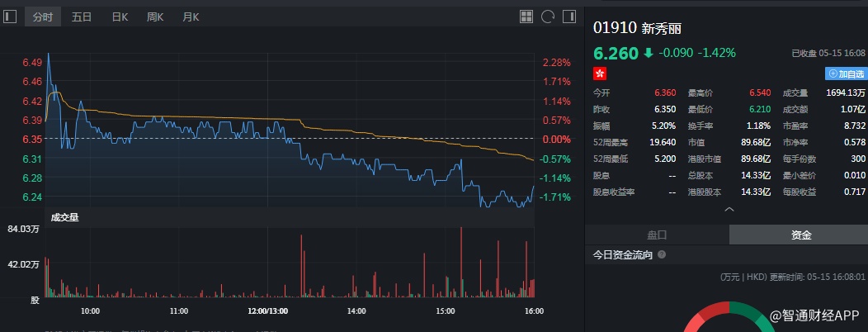The image size is (868, 332).
Task: Toggle the left sidebar panel icon
Action: [10, 17]
